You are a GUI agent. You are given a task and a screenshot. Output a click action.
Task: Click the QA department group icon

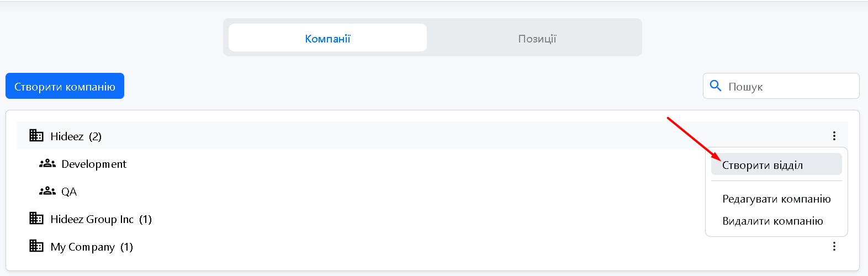[x=47, y=192]
